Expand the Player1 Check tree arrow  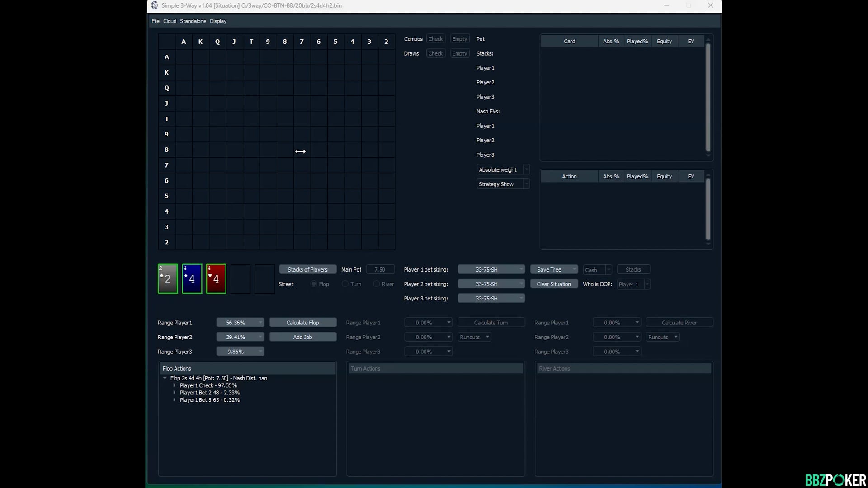coord(175,385)
